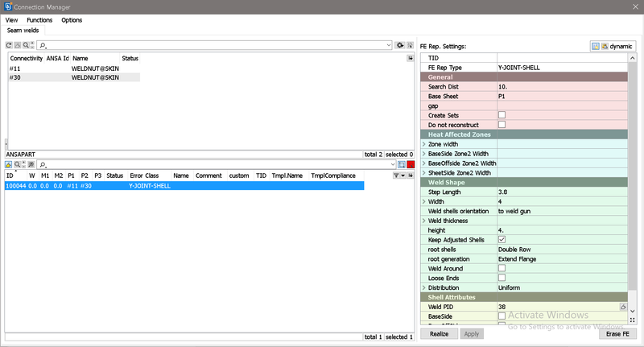
Task: Click the lock icon in the top toolbar
Action: pyautogui.click(x=18, y=45)
